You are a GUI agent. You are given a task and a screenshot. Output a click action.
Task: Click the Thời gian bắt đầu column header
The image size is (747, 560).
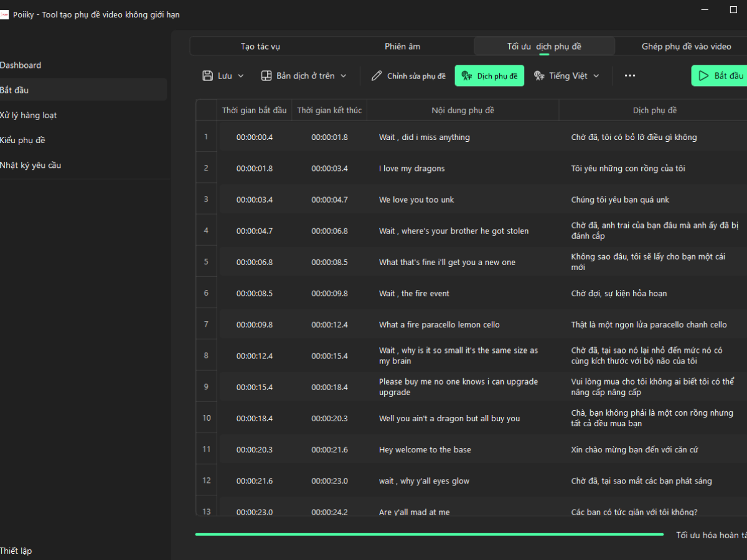[255, 110]
